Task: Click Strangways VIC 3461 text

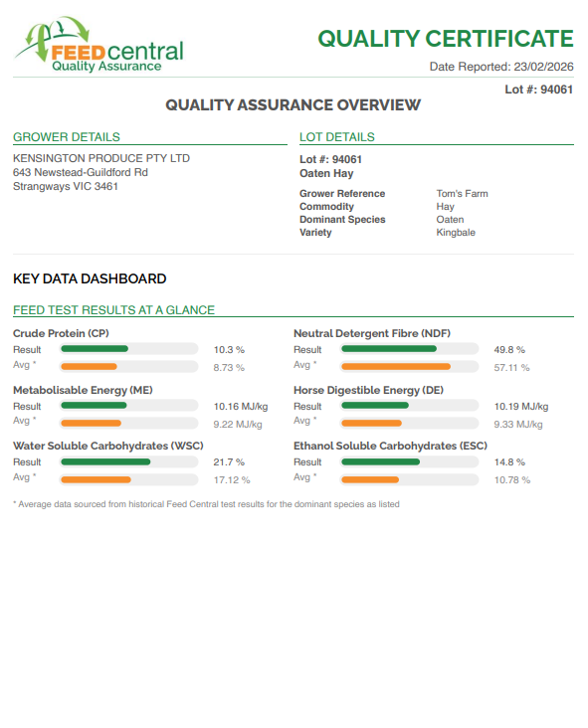Action: (x=66, y=186)
